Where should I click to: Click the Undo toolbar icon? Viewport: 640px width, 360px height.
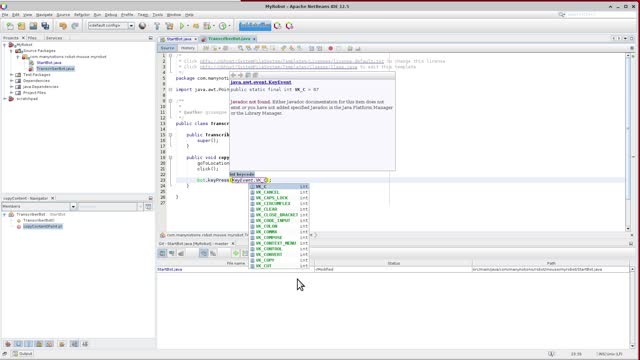coord(63,26)
